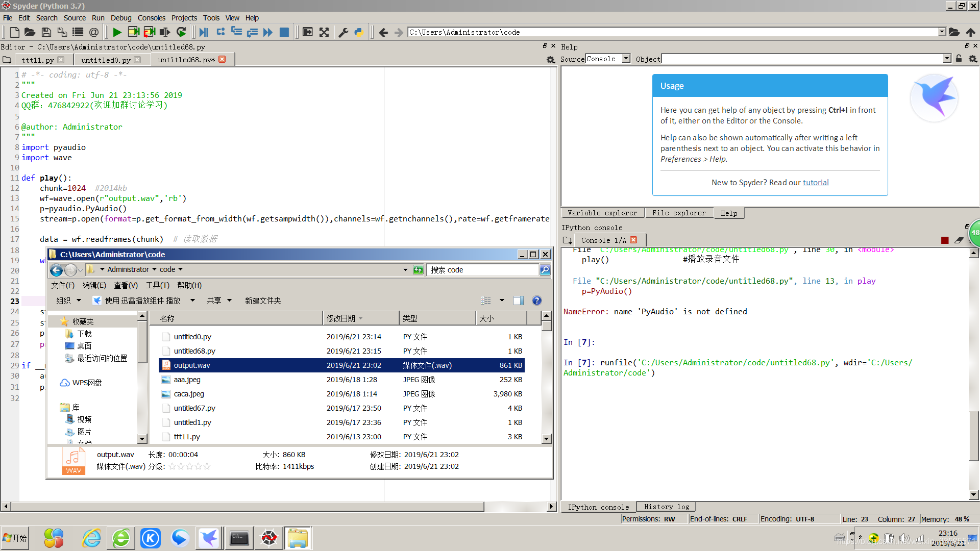Clear console with eraser icon

[x=959, y=240]
